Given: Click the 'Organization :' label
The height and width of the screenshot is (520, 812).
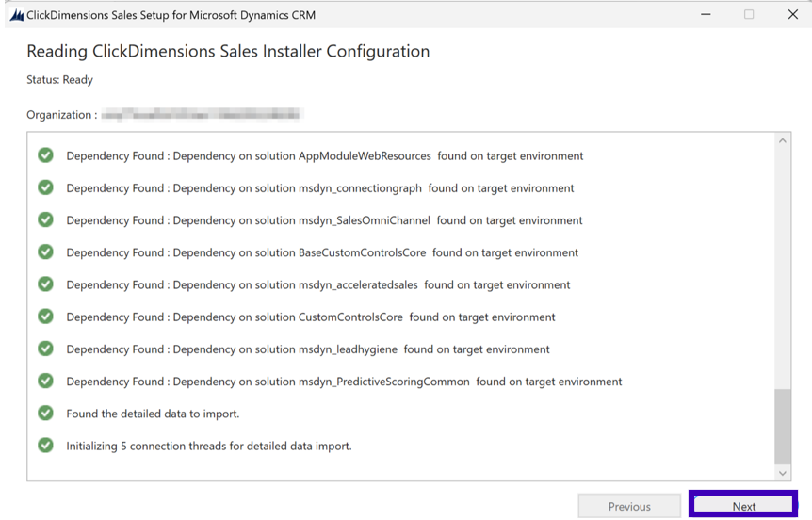Looking at the screenshot, I should (61, 115).
